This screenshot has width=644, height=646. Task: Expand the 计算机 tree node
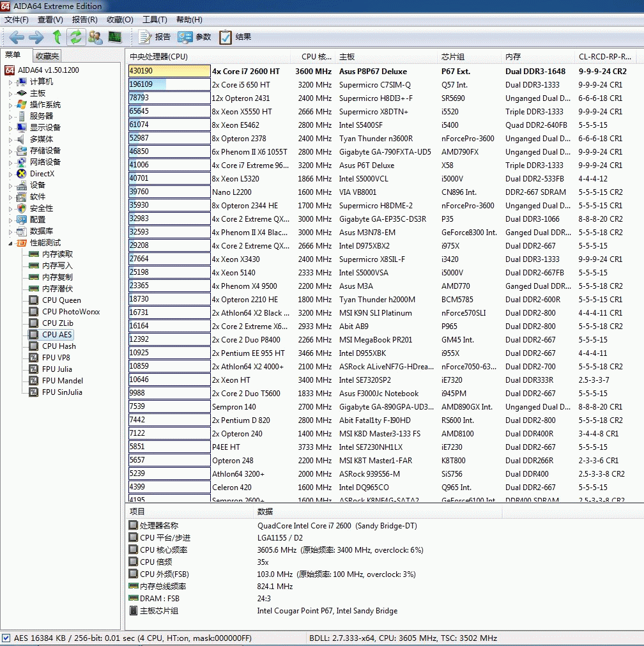(x=10, y=82)
